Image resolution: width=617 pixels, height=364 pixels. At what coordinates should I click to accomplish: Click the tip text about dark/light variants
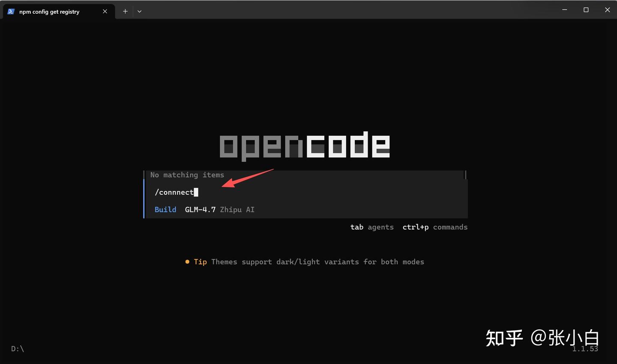(x=317, y=262)
